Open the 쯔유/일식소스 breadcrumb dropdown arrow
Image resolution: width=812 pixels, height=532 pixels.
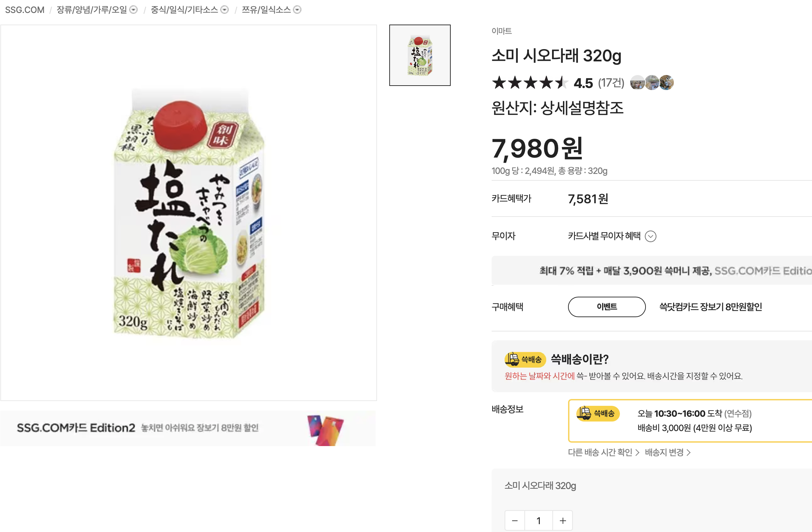tap(297, 10)
